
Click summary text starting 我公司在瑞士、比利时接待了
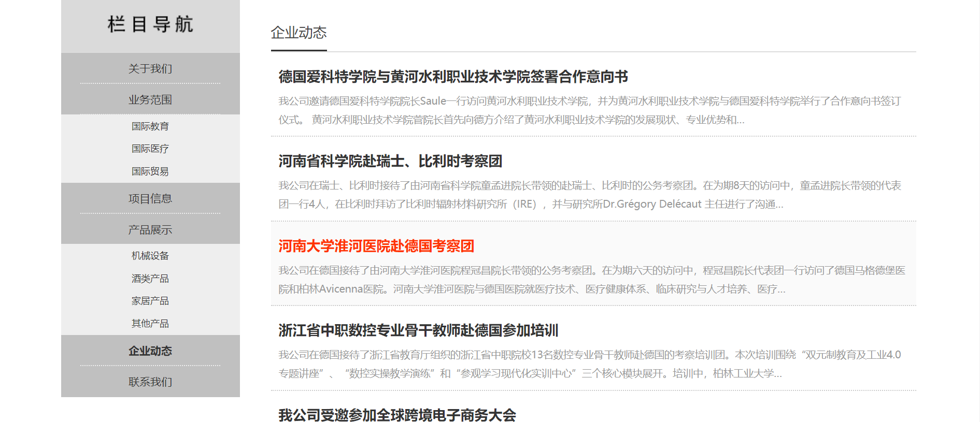[x=590, y=195]
